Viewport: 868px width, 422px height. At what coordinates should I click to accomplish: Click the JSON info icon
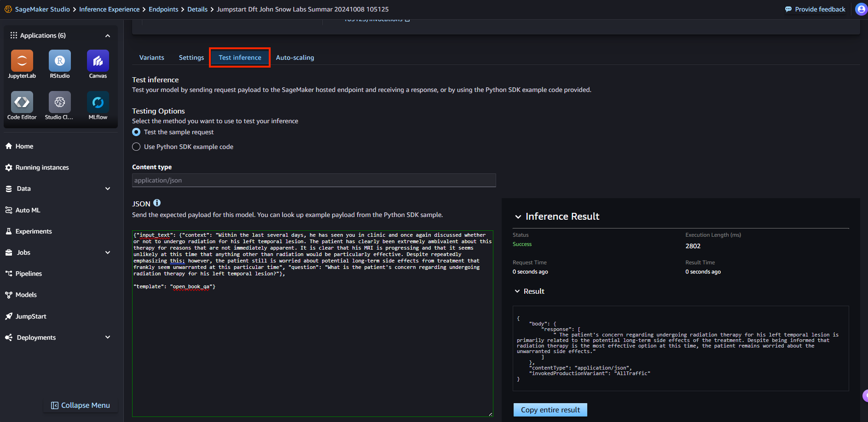[x=157, y=203]
